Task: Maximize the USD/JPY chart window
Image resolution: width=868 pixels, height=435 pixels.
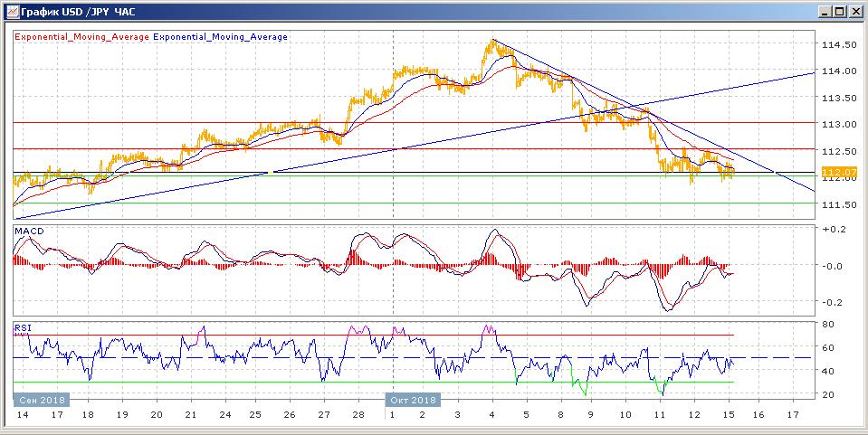Action: [x=840, y=11]
